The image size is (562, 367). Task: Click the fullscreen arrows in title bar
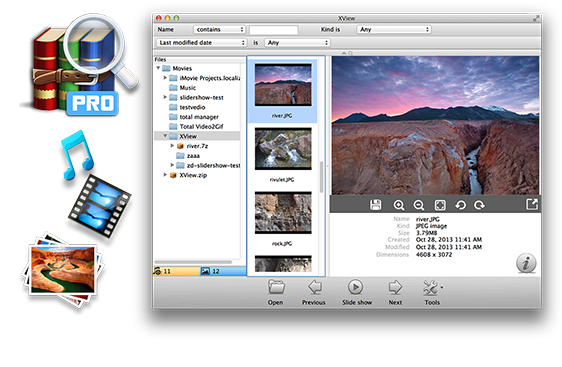(536, 18)
